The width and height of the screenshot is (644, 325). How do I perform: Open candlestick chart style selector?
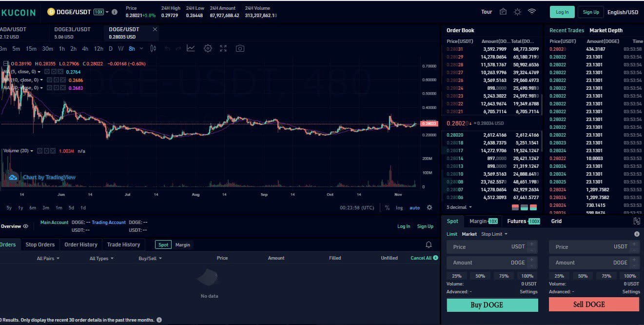153,48
